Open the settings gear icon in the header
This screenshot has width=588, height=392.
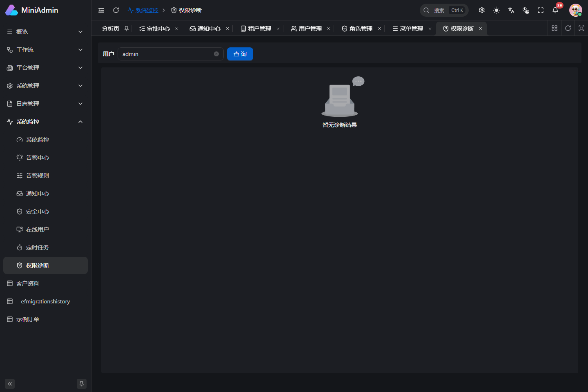point(482,10)
